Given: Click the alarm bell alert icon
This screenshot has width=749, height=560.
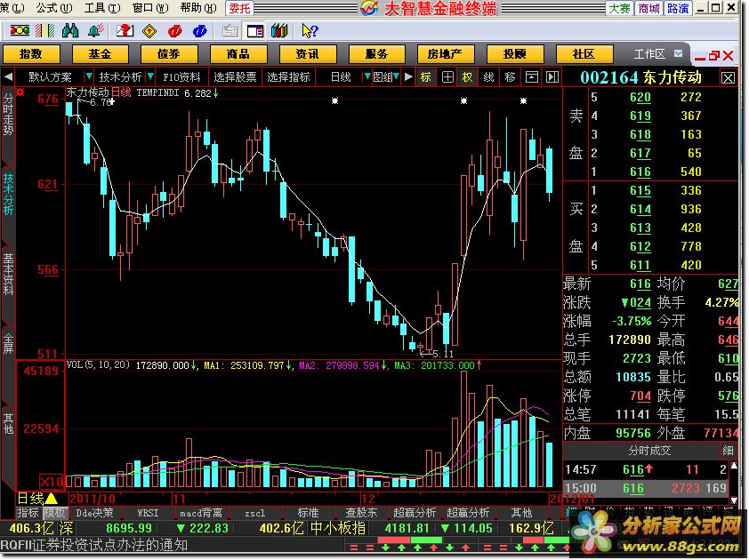Looking at the screenshot, I should click(x=95, y=31).
